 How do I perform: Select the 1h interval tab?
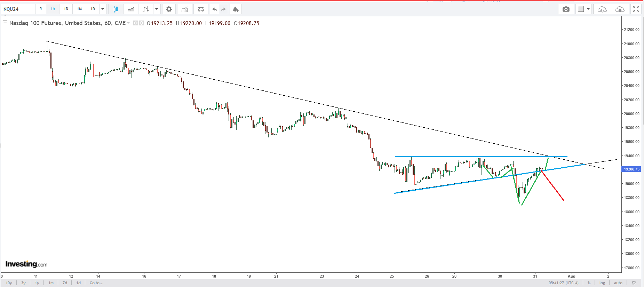tap(53, 9)
